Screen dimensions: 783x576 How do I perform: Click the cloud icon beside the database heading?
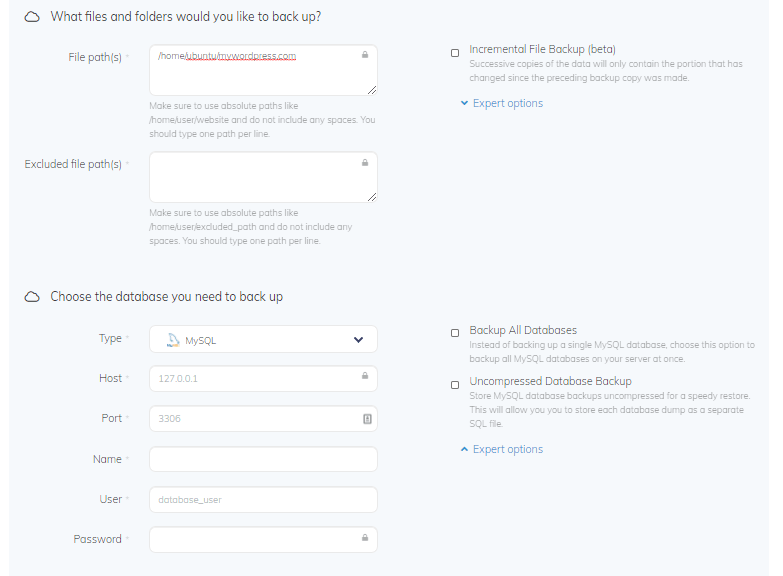click(x=32, y=297)
